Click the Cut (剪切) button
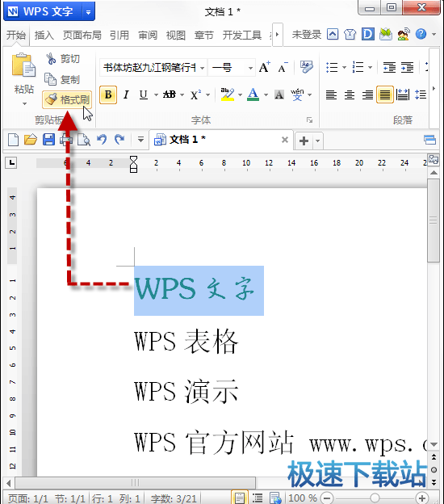The width and height of the screenshot is (444, 504). pyautogui.click(x=63, y=59)
